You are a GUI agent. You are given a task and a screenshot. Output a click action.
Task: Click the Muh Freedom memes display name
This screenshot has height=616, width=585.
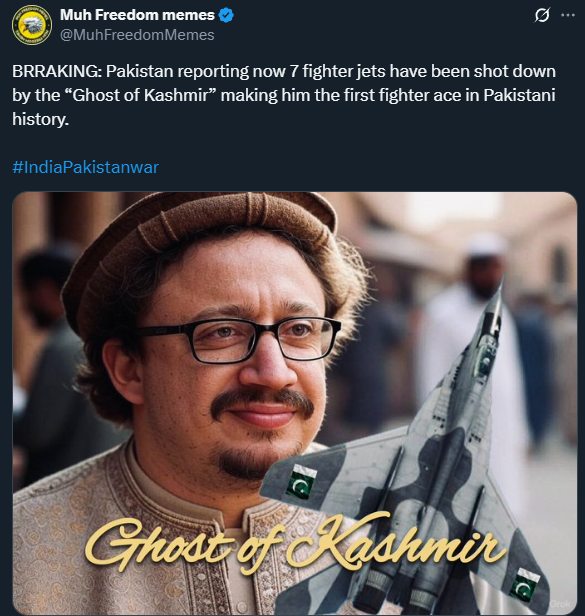click(x=137, y=15)
